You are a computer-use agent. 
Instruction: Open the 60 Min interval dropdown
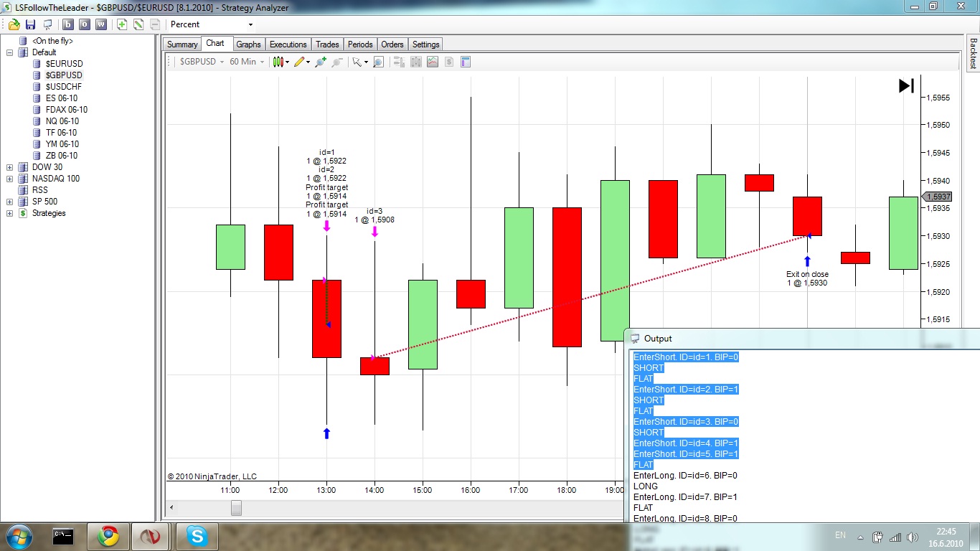(x=247, y=62)
